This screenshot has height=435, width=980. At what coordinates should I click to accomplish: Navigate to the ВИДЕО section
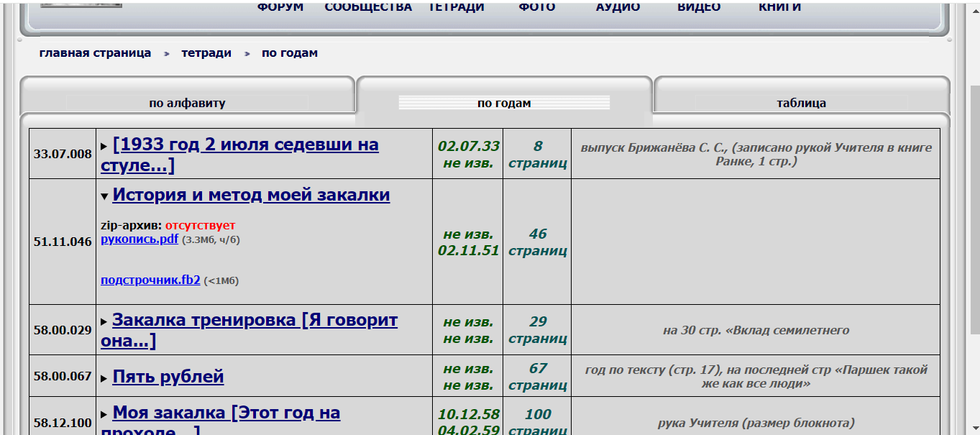[x=699, y=7]
